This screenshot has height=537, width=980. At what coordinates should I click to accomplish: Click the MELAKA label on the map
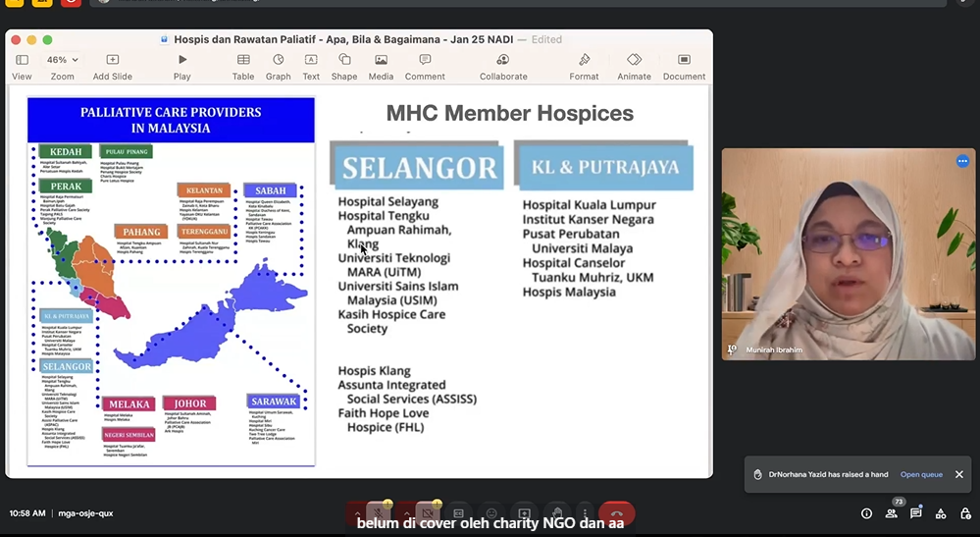click(129, 404)
